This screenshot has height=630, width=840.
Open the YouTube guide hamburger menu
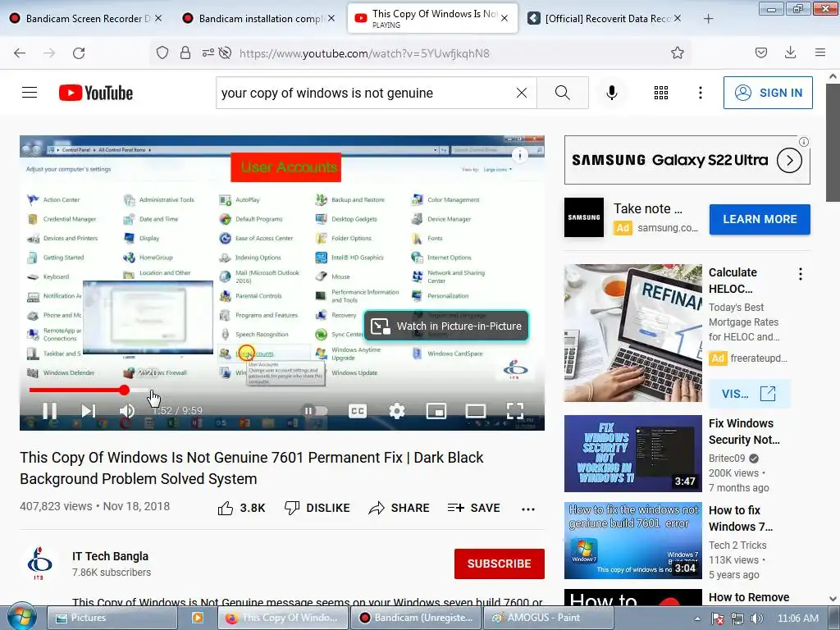[30, 93]
